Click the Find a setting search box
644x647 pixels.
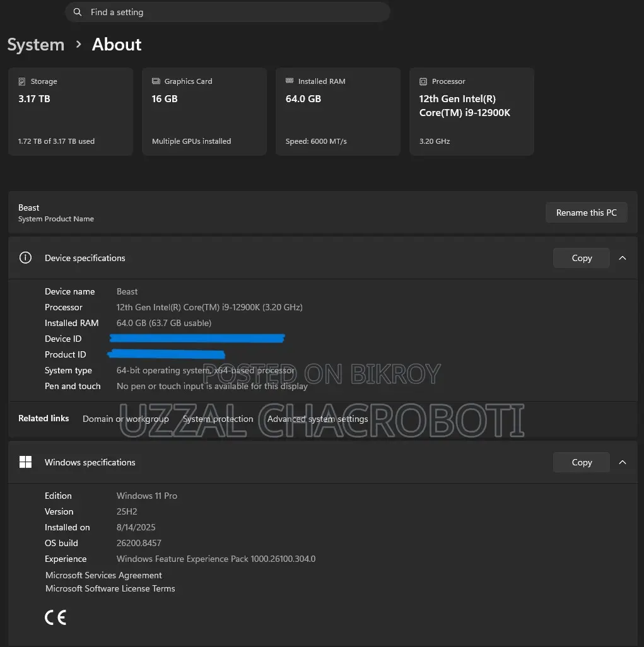(x=228, y=12)
